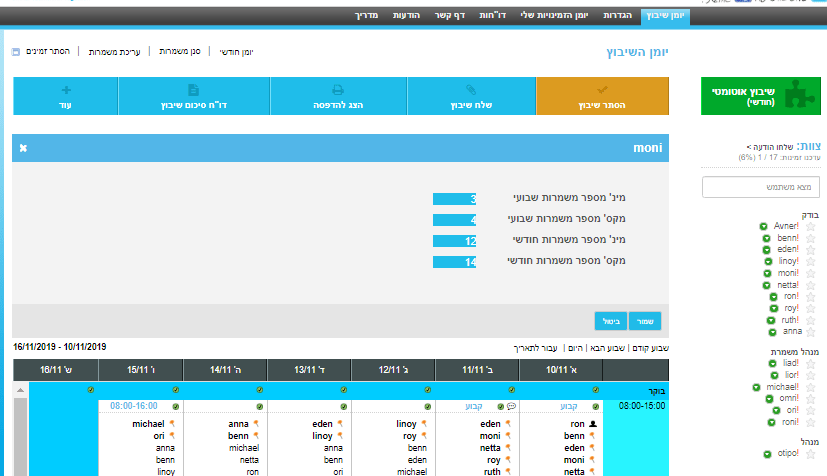Click the scrollbar up arrow in schedule grid
The image size is (827, 476).
[x=19, y=389]
